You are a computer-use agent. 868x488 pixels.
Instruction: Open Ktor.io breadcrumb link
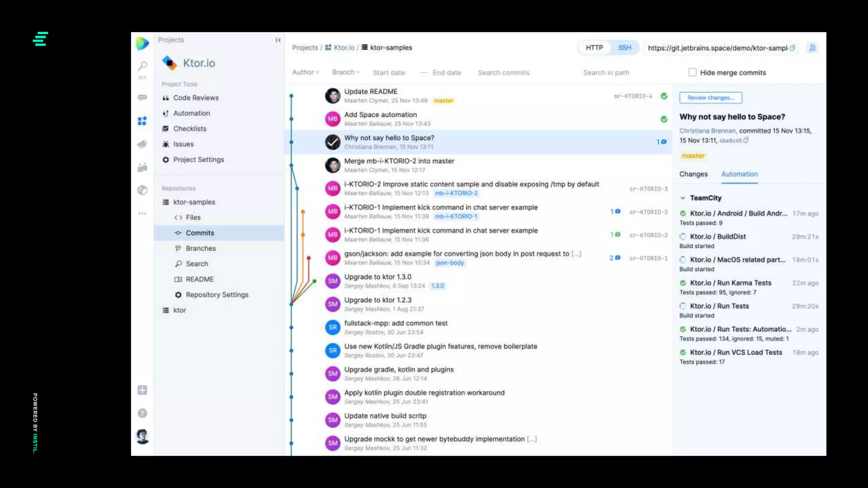tap(344, 47)
